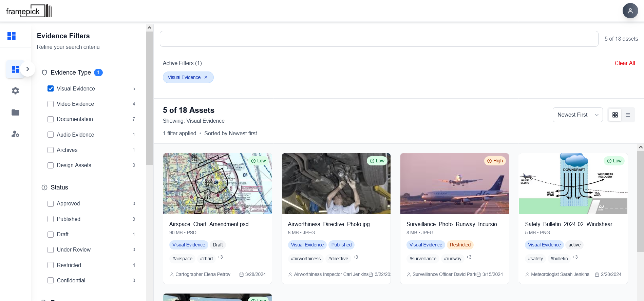
Task: Check the Design Assets checkbox
Action: [51, 165]
